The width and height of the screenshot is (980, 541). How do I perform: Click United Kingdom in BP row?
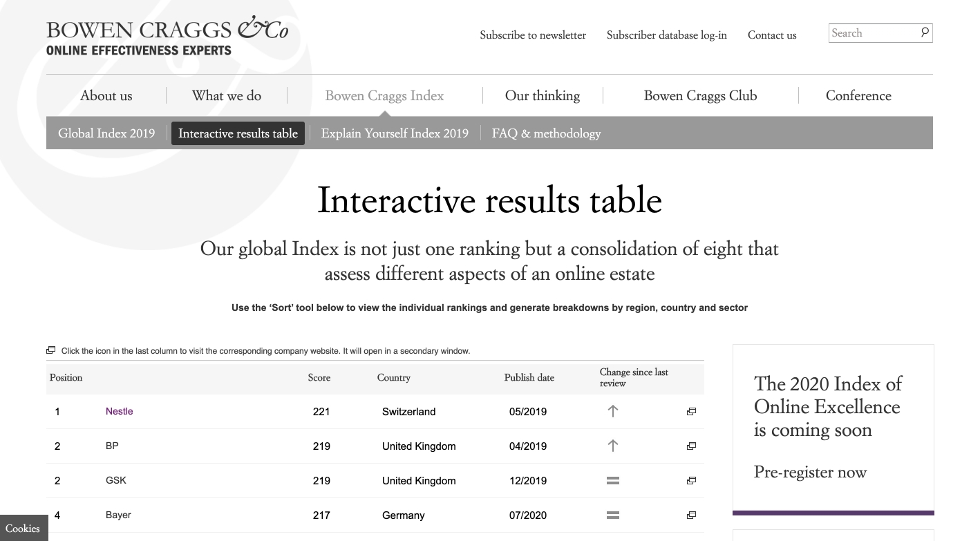click(419, 446)
